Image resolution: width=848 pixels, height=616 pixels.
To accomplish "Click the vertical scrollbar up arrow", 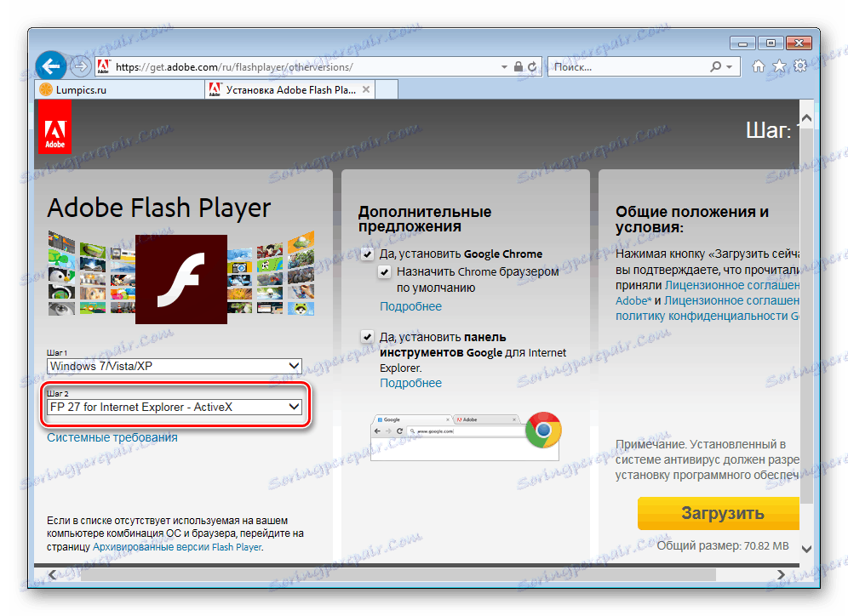I will click(x=806, y=117).
